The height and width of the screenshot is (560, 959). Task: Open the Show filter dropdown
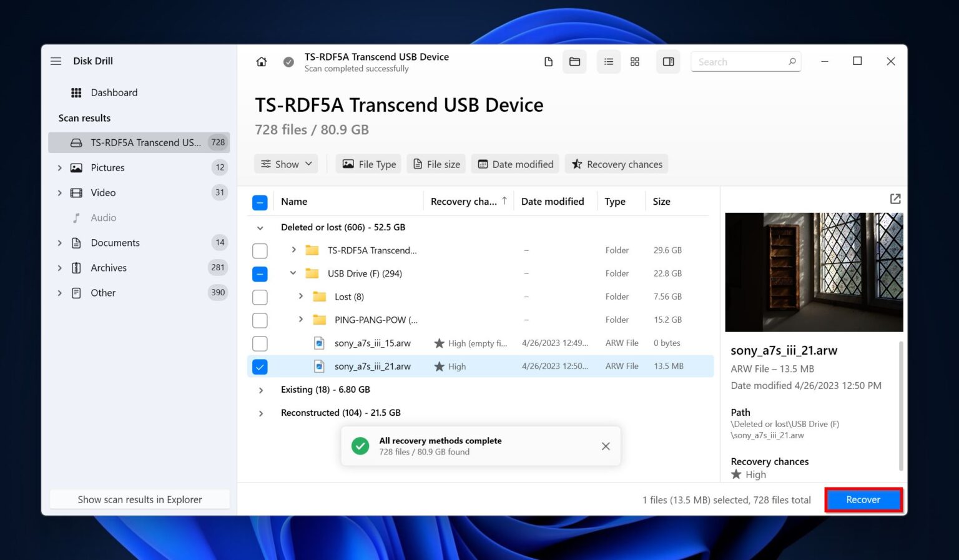coord(286,164)
